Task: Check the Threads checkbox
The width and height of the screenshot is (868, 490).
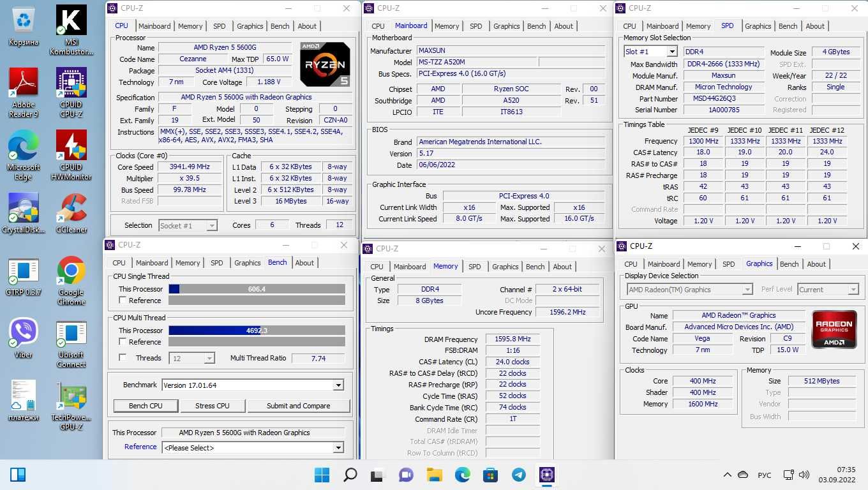Action: [x=123, y=358]
